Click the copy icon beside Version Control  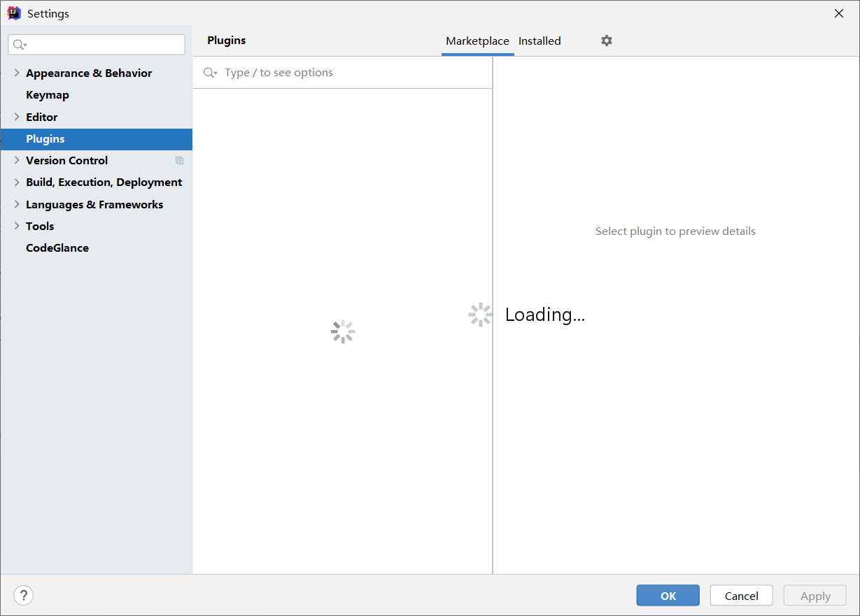[x=180, y=161]
